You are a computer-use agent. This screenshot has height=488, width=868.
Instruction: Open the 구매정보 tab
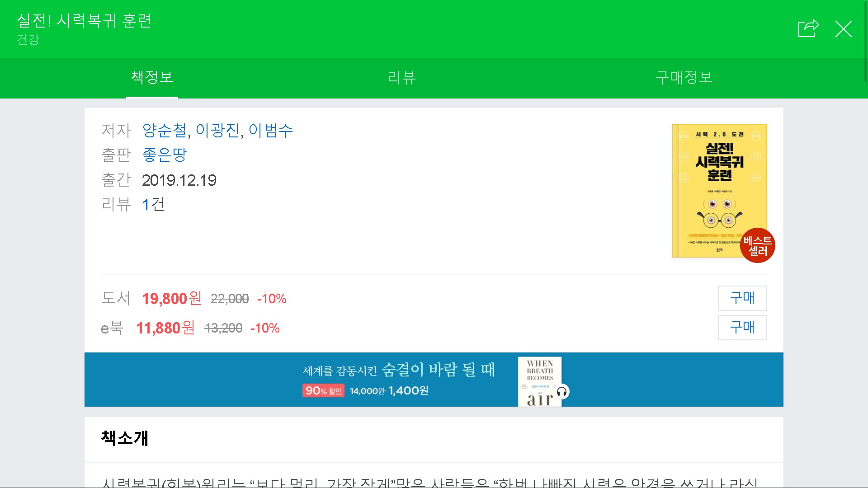684,77
